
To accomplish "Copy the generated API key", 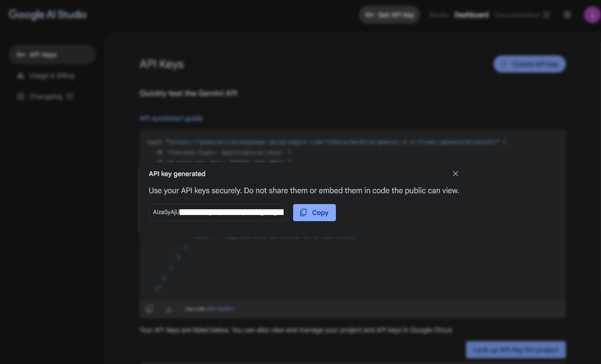I will pos(315,213).
